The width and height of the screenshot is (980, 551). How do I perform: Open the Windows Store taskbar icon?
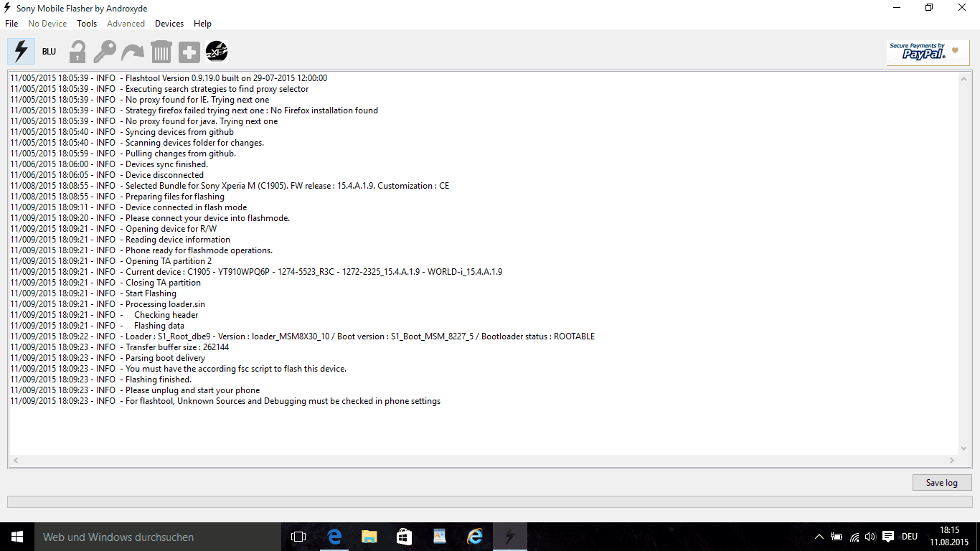pos(404,537)
